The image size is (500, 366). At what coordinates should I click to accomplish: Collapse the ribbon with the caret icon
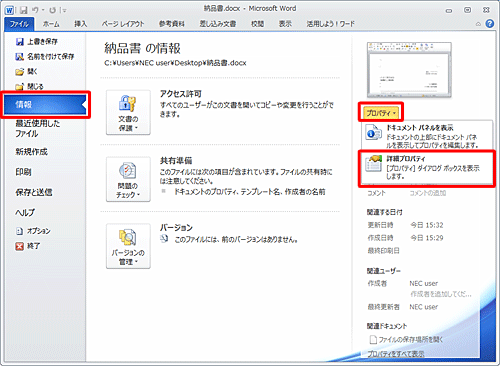[x=478, y=24]
